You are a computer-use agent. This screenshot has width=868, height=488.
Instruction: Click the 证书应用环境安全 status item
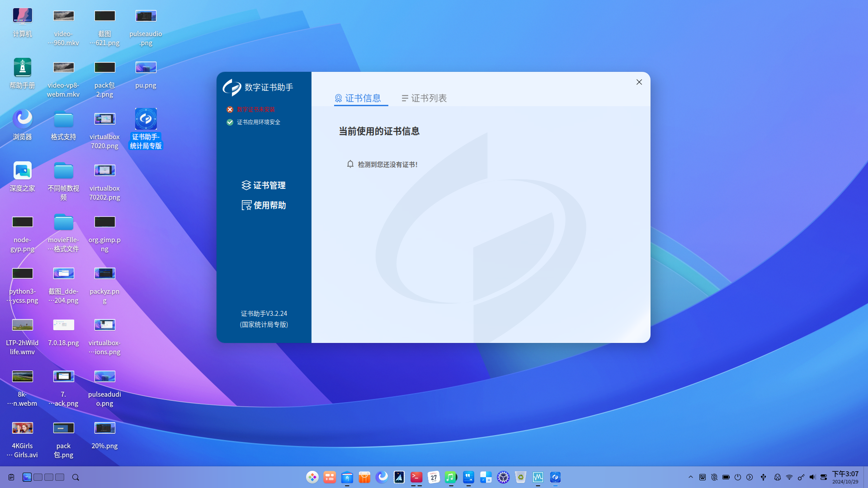pyautogui.click(x=254, y=122)
